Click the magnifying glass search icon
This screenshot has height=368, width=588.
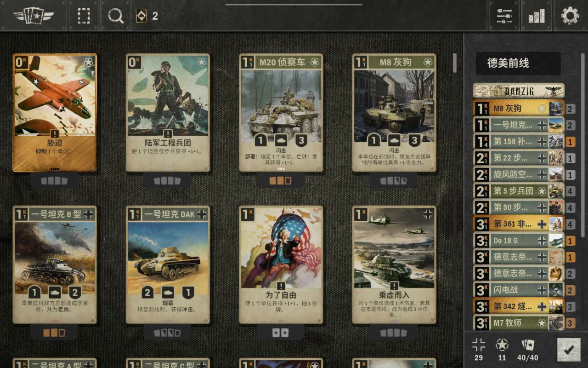click(116, 16)
